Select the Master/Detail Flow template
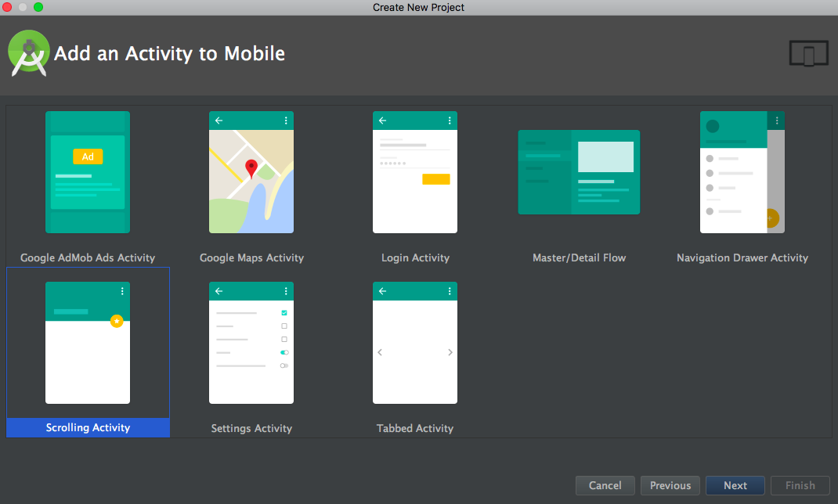This screenshot has width=838, height=504. pos(578,172)
